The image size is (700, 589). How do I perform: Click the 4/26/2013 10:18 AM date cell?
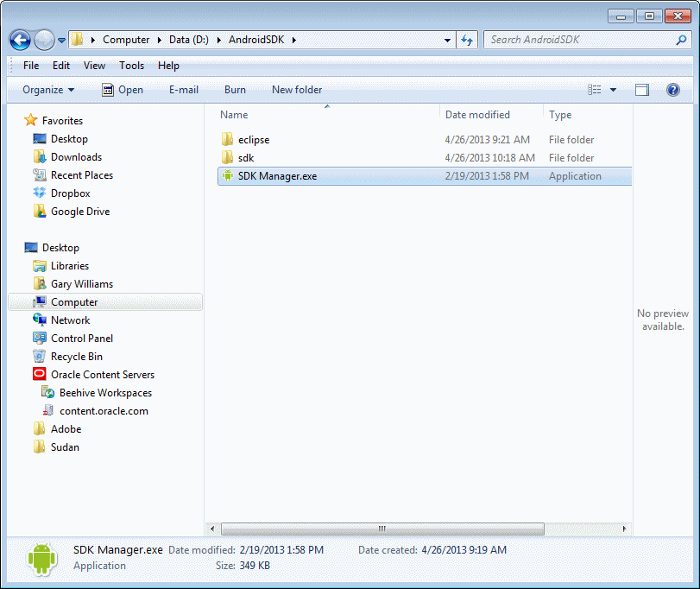[x=489, y=158]
